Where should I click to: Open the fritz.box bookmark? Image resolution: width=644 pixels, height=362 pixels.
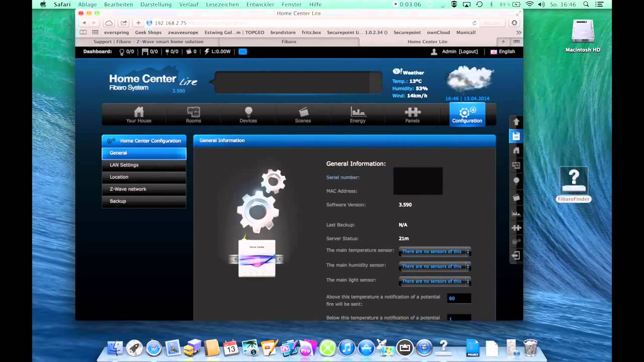[311, 32]
